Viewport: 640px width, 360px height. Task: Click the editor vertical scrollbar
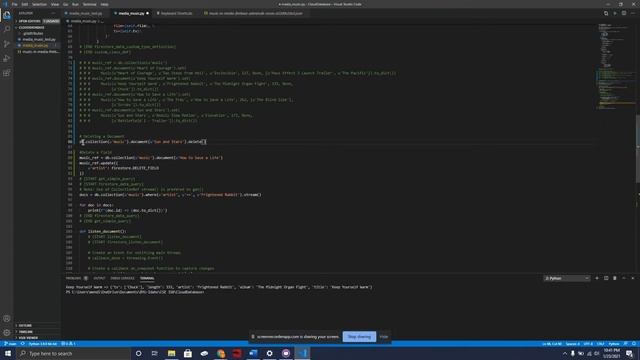tap(638, 149)
